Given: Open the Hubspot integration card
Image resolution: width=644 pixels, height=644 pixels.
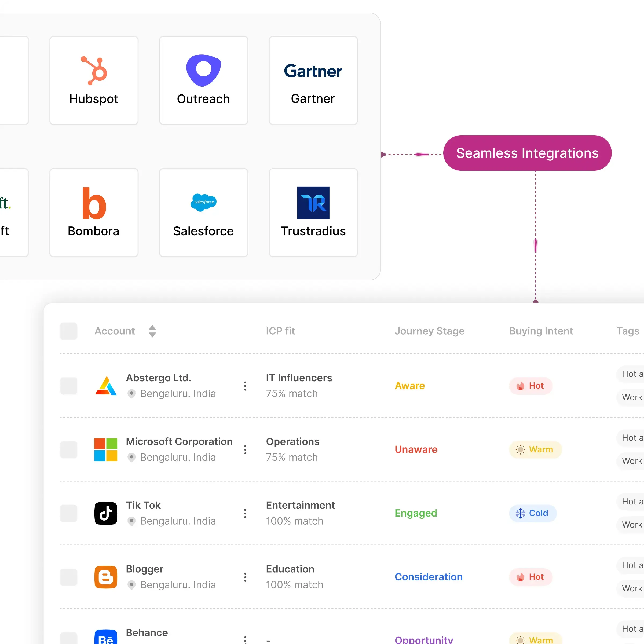Looking at the screenshot, I should click(x=94, y=80).
